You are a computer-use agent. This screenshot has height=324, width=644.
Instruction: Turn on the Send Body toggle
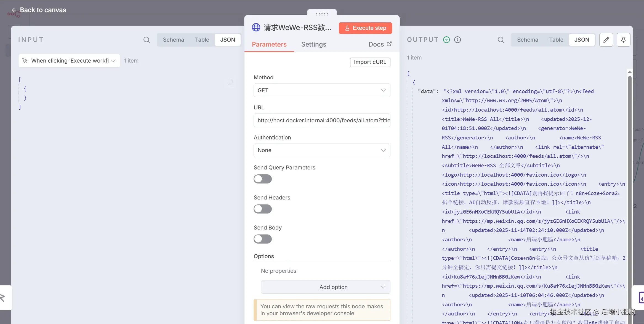(x=262, y=239)
